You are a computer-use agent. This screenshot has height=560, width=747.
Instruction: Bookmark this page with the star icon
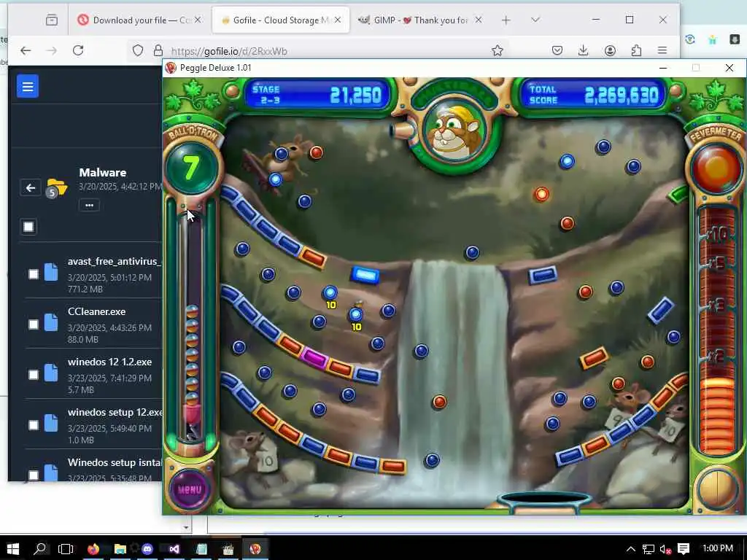coord(498,50)
